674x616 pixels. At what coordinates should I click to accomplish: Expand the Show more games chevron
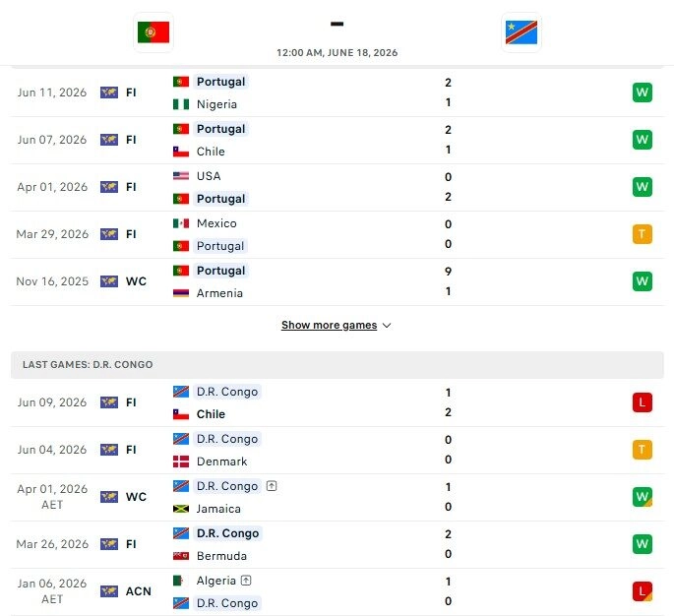[387, 326]
